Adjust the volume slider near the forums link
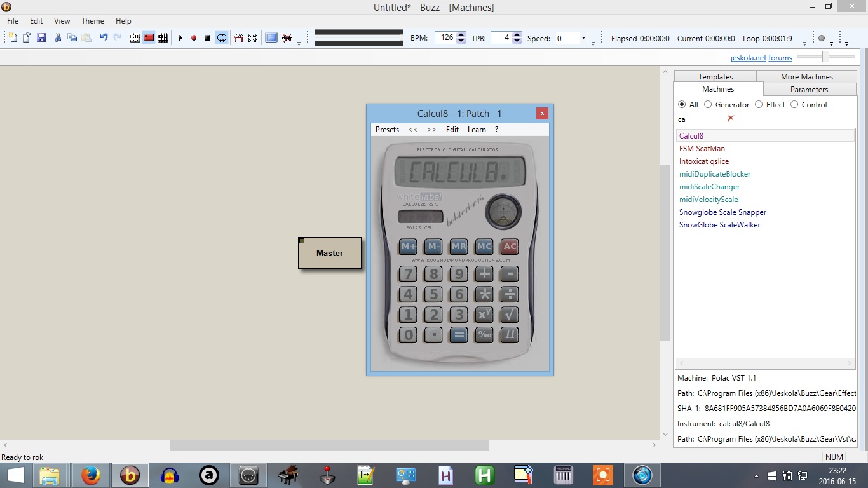 [825, 57]
